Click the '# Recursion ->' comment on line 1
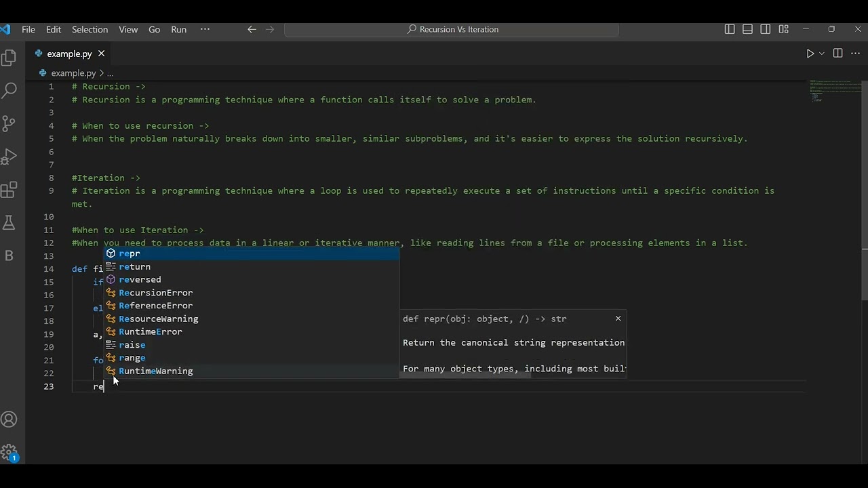Image resolution: width=868 pixels, height=488 pixels. point(108,86)
